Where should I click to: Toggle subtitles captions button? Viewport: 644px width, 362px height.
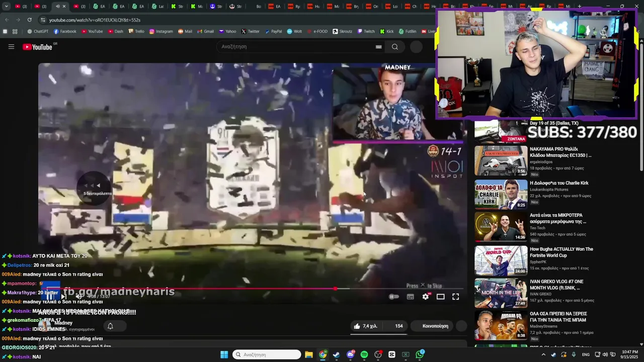(x=411, y=297)
